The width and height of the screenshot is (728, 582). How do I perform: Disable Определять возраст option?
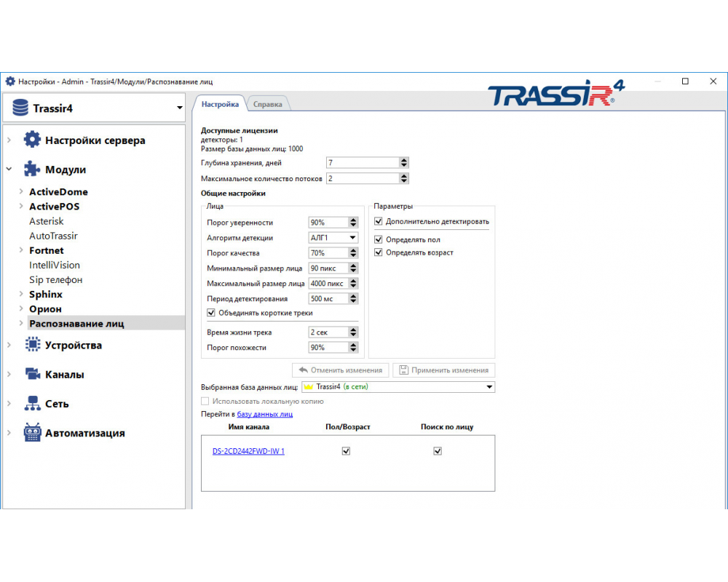[379, 252]
